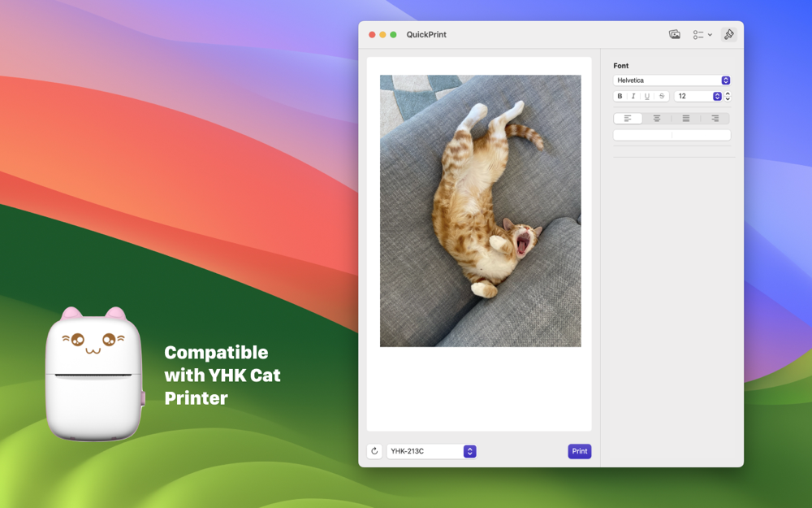Toggle italic formatting
The width and height of the screenshot is (812, 508).
click(x=633, y=97)
